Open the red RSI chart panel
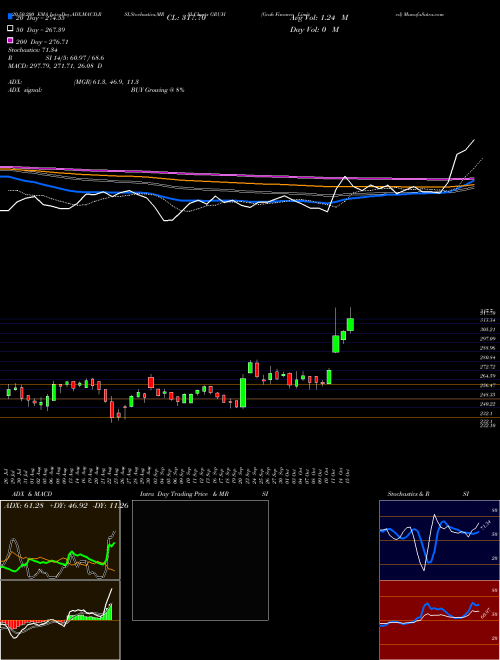The height and width of the screenshot is (660, 500). [439, 620]
